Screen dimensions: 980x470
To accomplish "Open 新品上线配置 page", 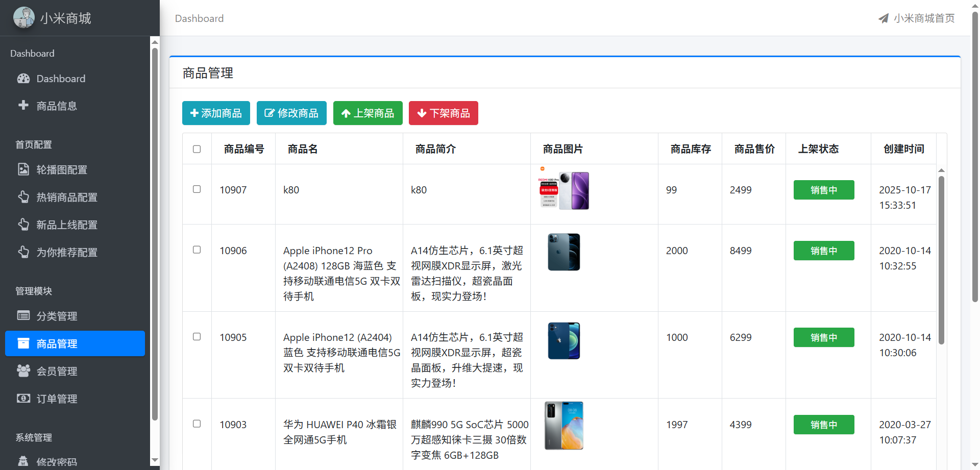I will pos(75,225).
